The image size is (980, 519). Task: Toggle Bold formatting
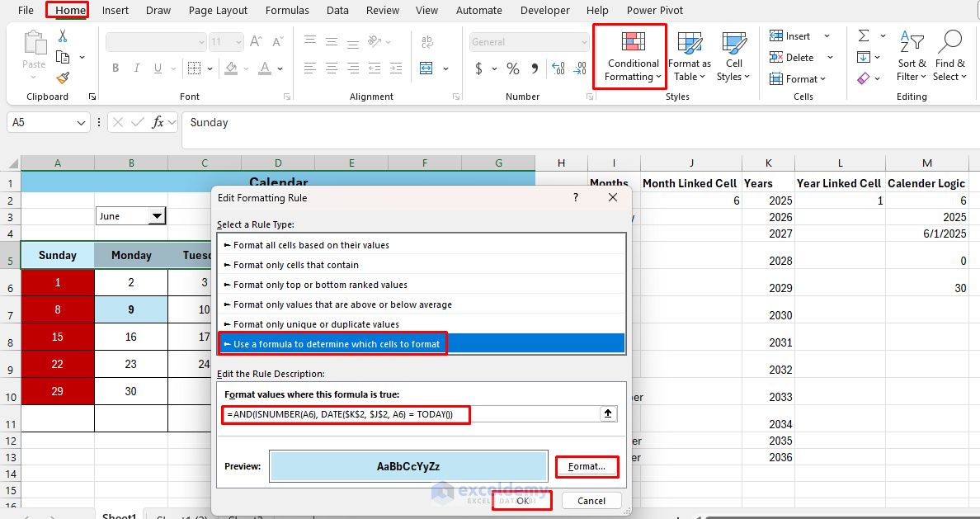click(115, 68)
